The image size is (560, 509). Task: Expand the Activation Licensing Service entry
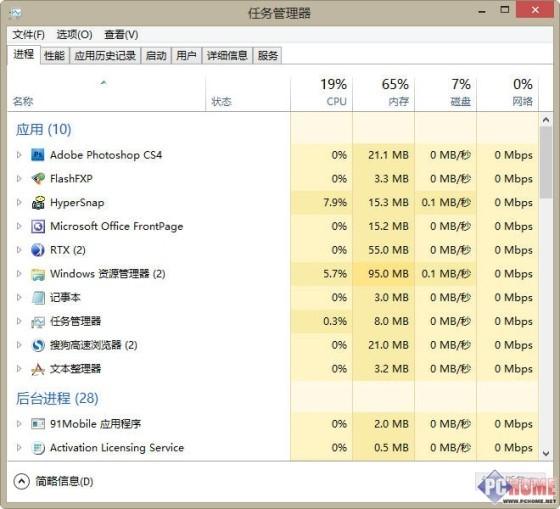[x=19, y=448]
